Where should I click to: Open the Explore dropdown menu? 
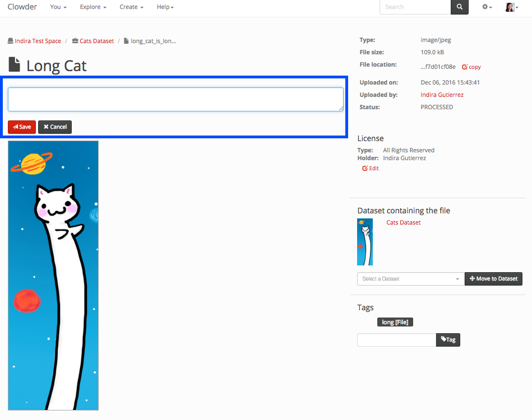click(93, 7)
